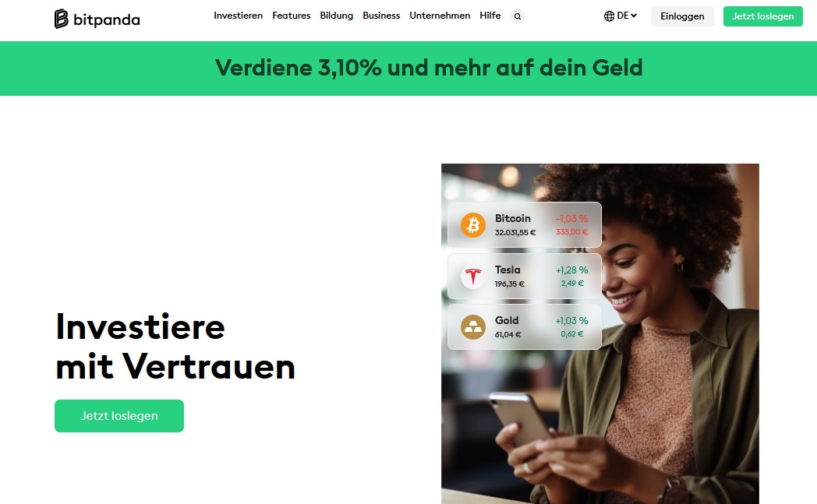The height and width of the screenshot is (504, 817).
Task: Click the globe language icon
Action: pyautogui.click(x=609, y=16)
